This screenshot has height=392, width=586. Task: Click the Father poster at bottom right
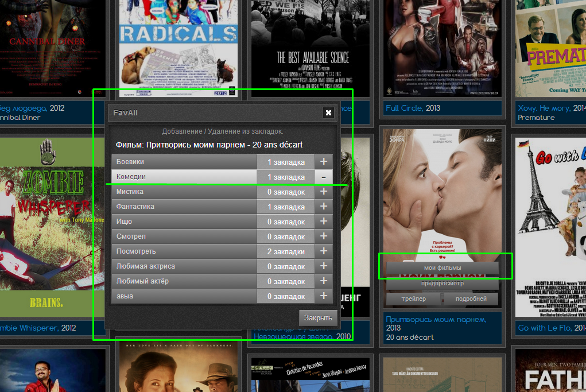pyautogui.click(x=550, y=370)
